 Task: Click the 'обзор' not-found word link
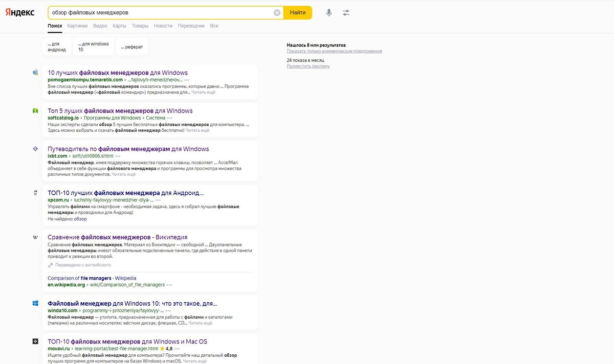pyautogui.click(x=80, y=219)
